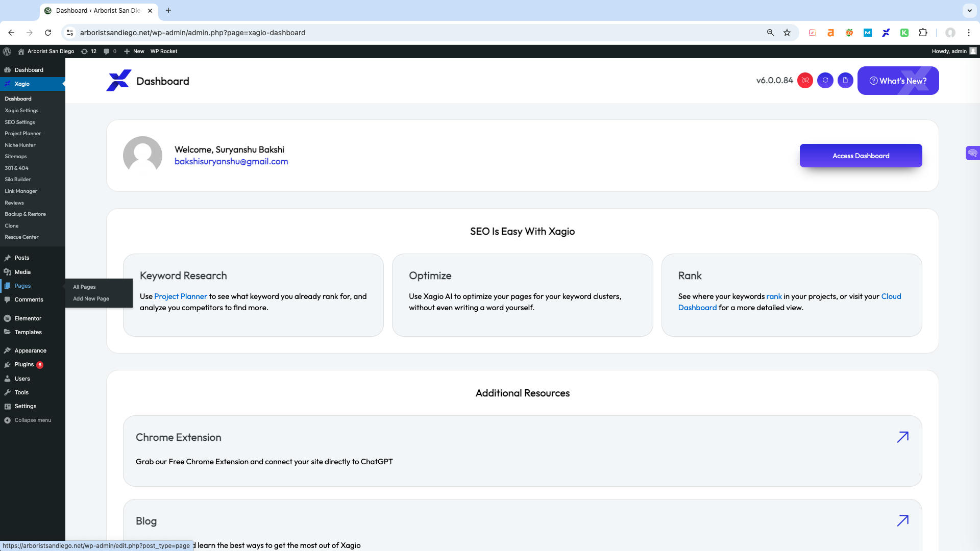Reload the page with browser refresh icon

click(48, 33)
